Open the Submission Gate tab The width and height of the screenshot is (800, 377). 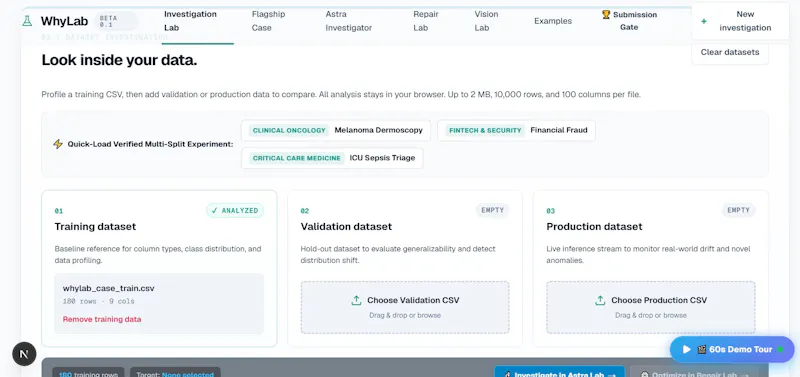630,21
